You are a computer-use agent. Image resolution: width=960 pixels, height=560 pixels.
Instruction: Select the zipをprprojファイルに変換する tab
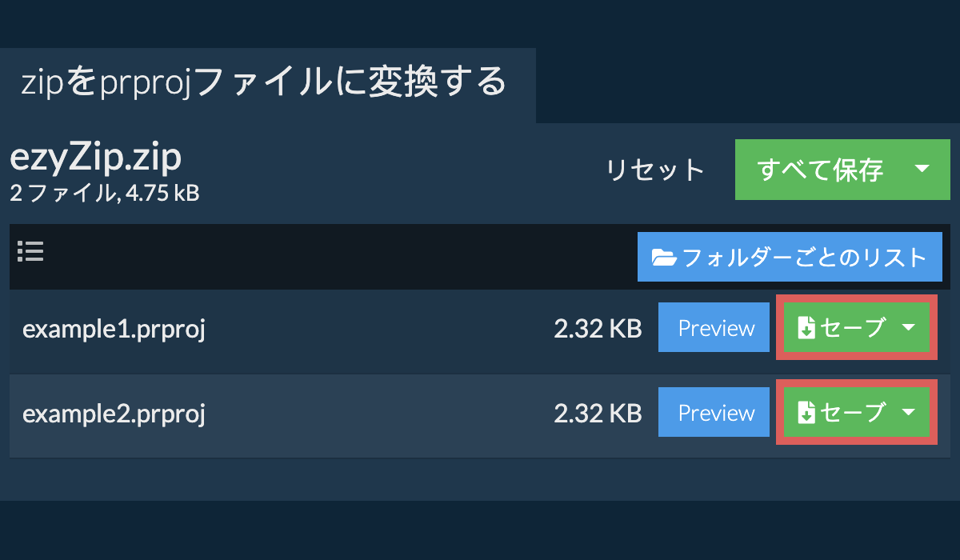point(263,82)
